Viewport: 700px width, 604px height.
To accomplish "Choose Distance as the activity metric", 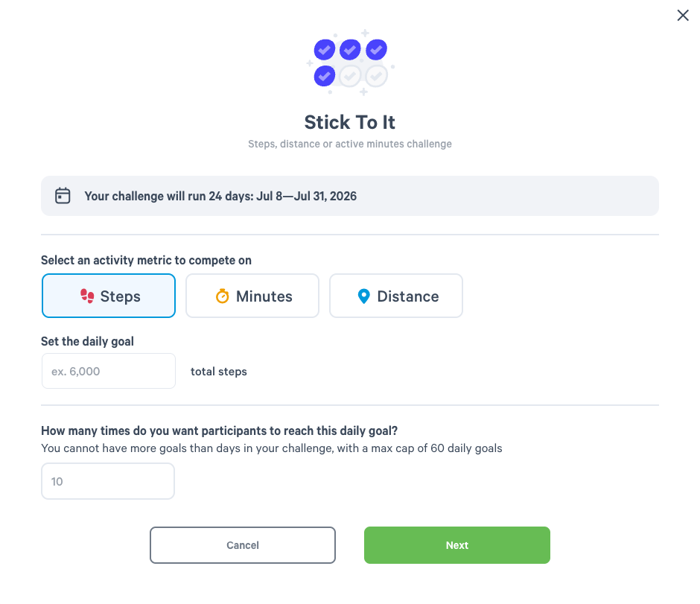I will (x=396, y=296).
